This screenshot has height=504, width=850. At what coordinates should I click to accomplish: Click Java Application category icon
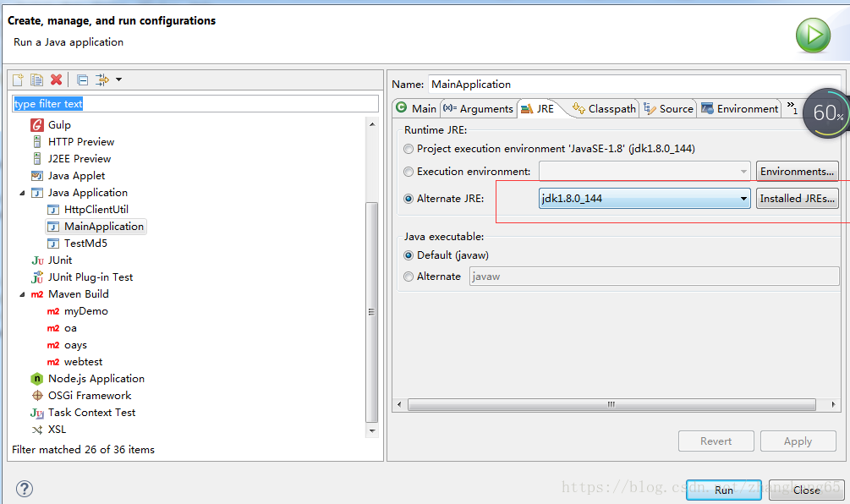click(37, 193)
